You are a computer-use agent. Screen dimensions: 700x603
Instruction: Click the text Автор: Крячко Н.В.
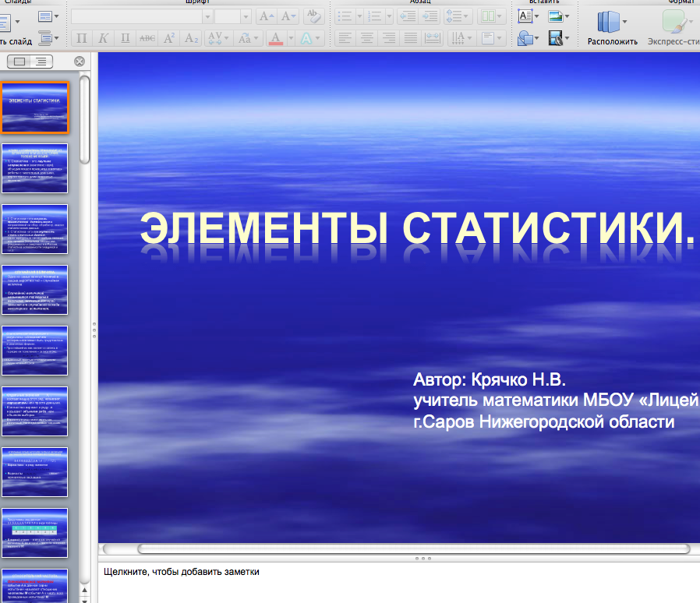point(490,380)
